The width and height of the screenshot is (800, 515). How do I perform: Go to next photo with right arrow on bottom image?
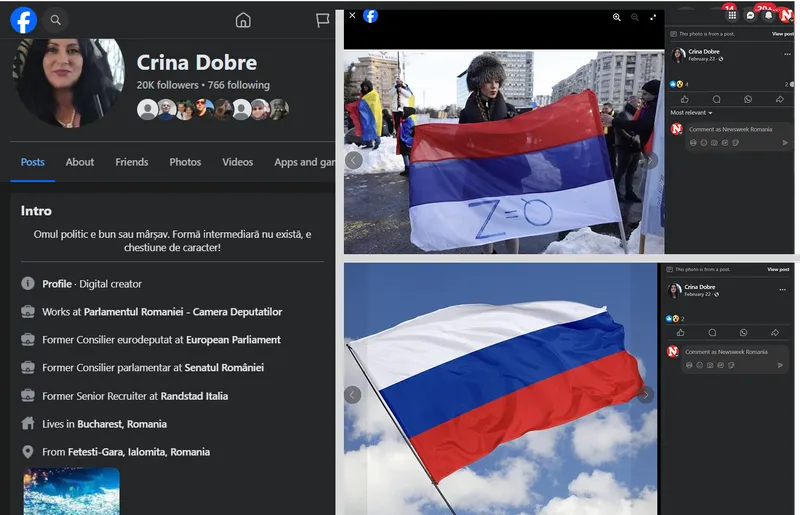[645, 395]
